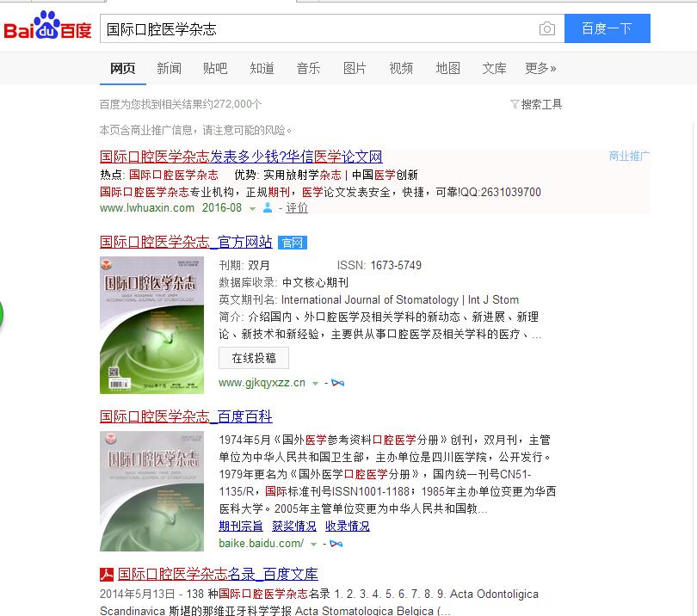
Task: Switch to the 图片 tab
Action: pyautogui.click(x=355, y=69)
